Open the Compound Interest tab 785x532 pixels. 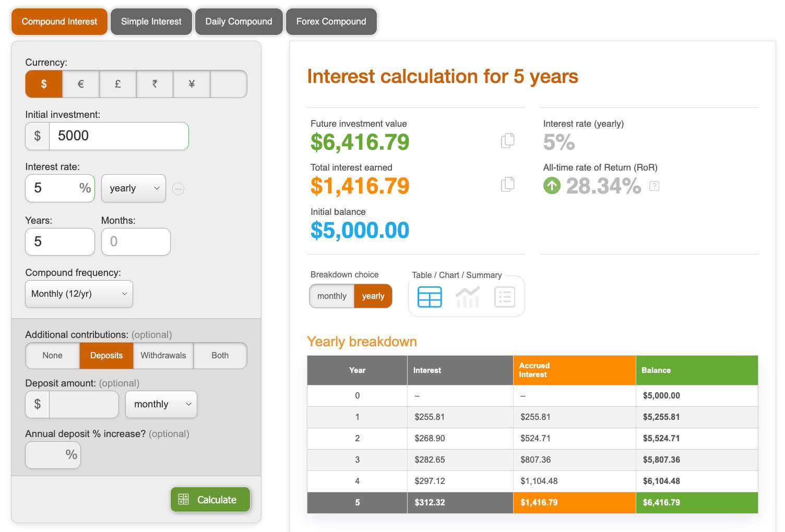point(60,21)
